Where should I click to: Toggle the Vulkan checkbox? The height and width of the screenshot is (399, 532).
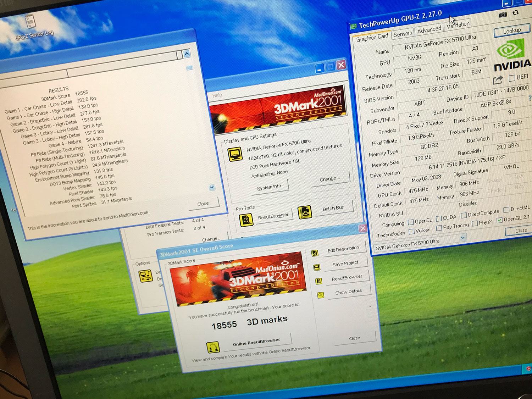[x=411, y=232]
